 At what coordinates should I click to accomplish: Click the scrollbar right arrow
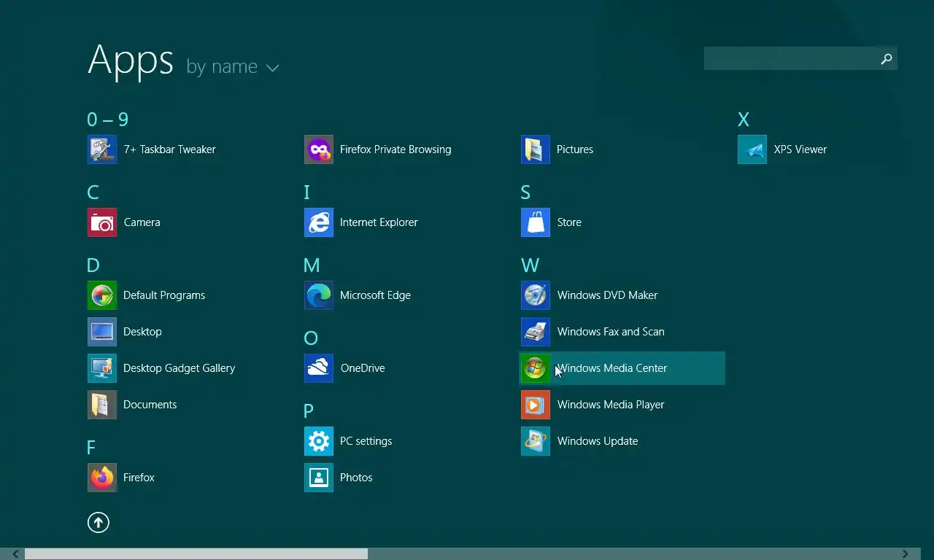906,554
